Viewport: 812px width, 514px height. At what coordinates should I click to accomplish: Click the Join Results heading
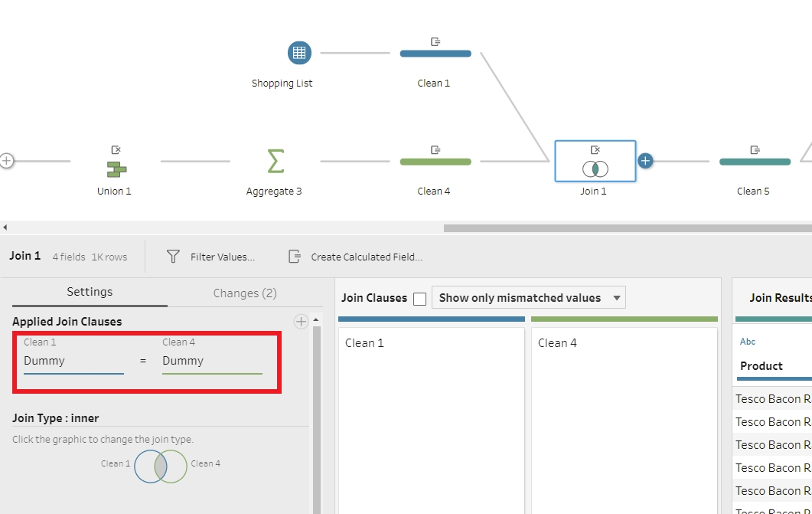tap(781, 298)
